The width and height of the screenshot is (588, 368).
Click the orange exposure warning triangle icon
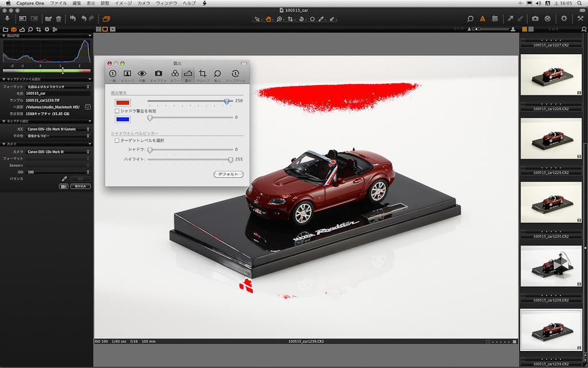(482, 19)
